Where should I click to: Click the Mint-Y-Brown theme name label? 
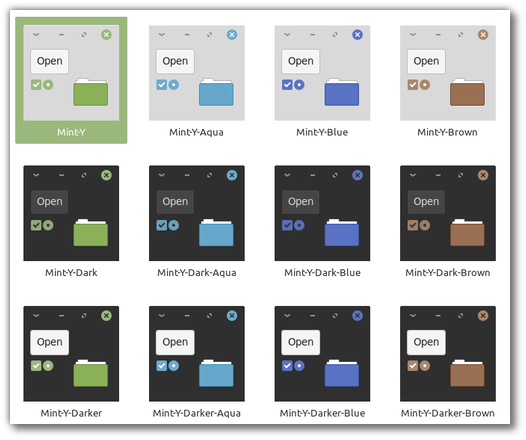[448, 132]
